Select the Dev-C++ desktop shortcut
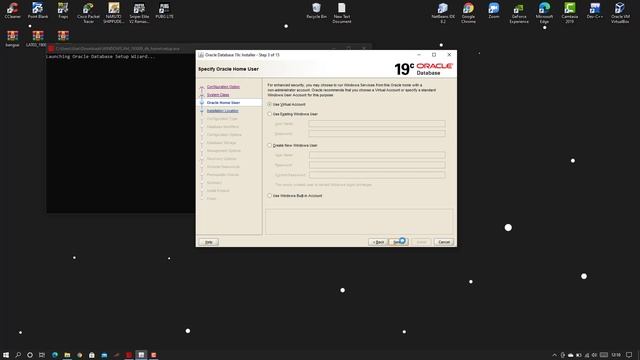The height and width of the screenshot is (360, 640). 595,11
